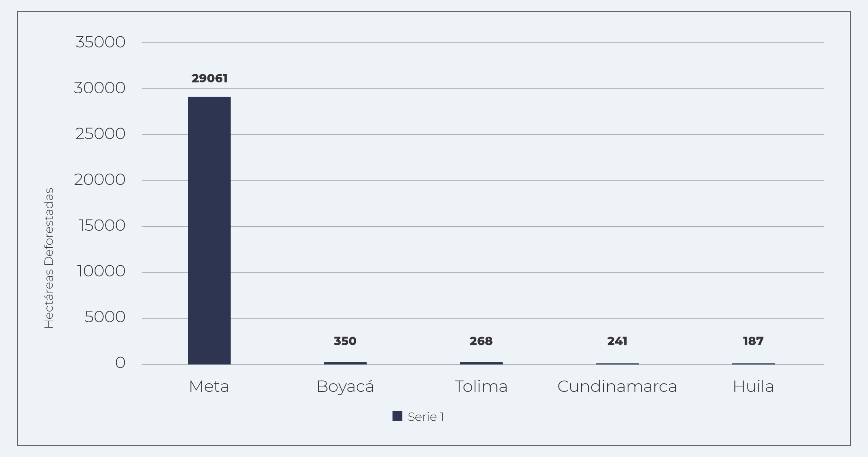Click the 35000 y-axis tick label
This screenshot has height=457, width=868.
100,42
